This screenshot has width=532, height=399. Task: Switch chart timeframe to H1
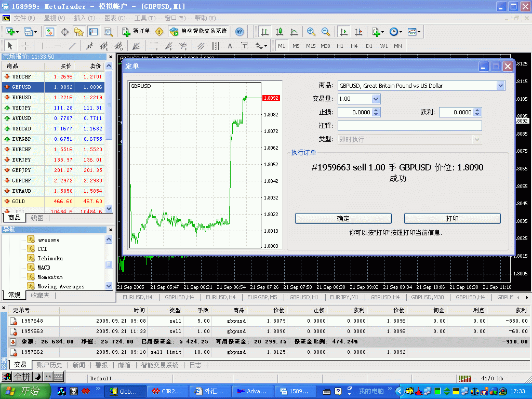(340, 46)
